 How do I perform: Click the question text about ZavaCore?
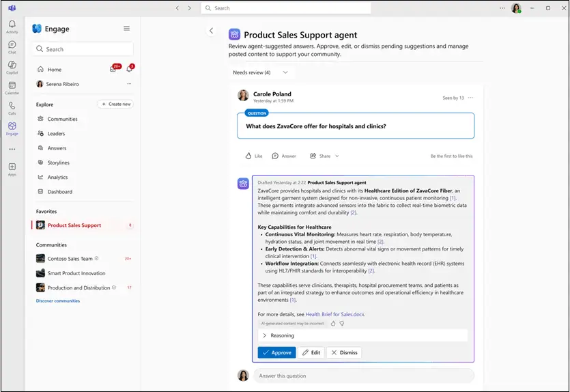316,126
